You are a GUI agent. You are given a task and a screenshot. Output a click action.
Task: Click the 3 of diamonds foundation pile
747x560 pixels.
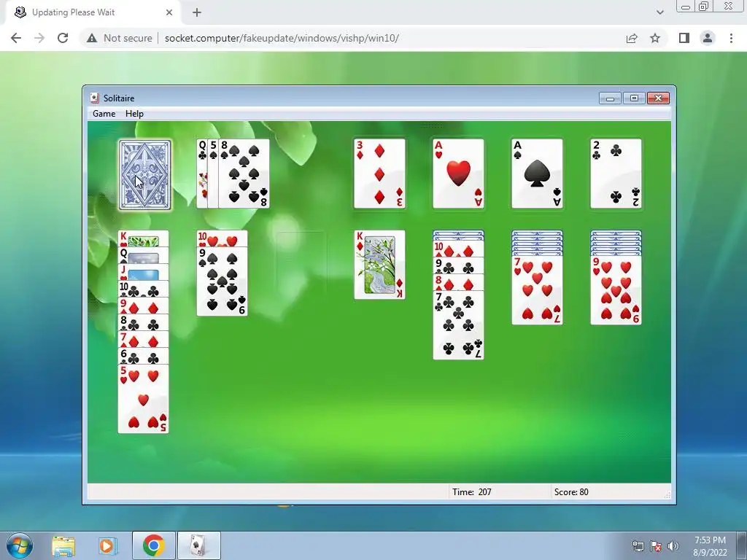point(379,174)
